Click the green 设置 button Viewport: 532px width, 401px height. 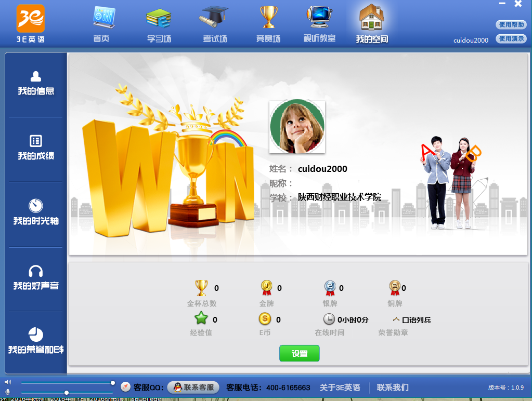pos(299,353)
